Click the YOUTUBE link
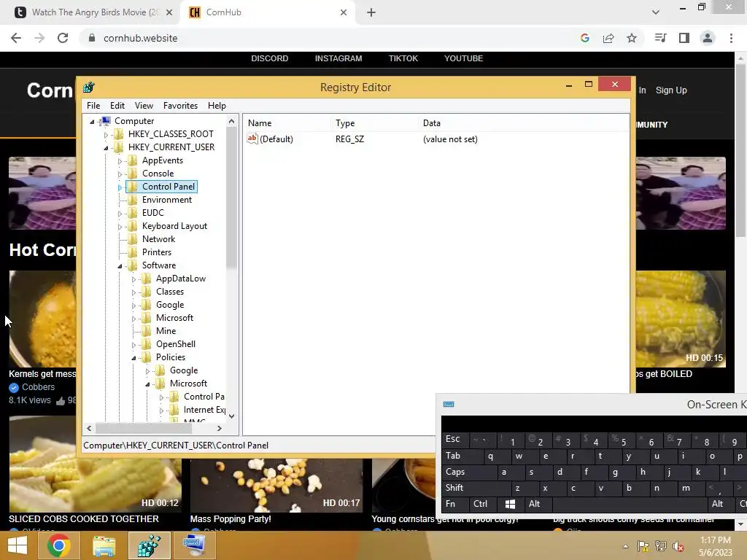Image resolution: width=747 pixels, height=560 pixels. point(463,58)
